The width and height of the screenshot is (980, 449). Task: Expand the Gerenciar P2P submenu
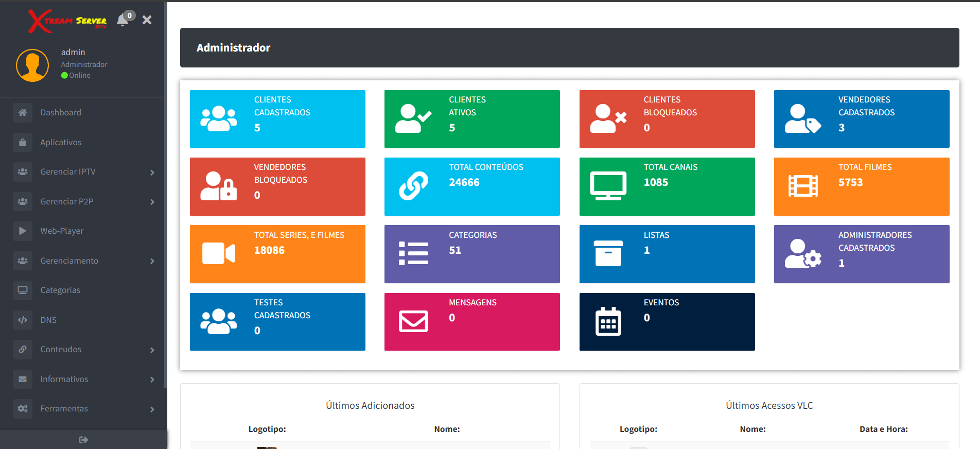[x=152, y=202]
